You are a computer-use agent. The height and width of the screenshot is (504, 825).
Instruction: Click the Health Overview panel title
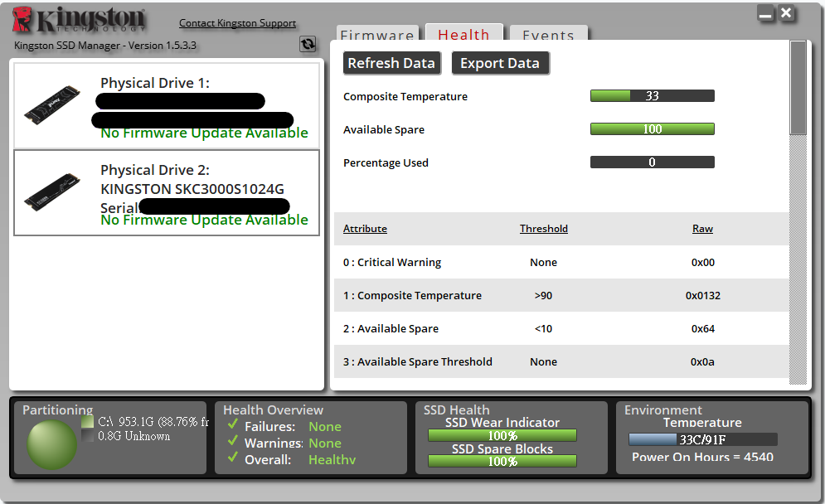(273, 409)
